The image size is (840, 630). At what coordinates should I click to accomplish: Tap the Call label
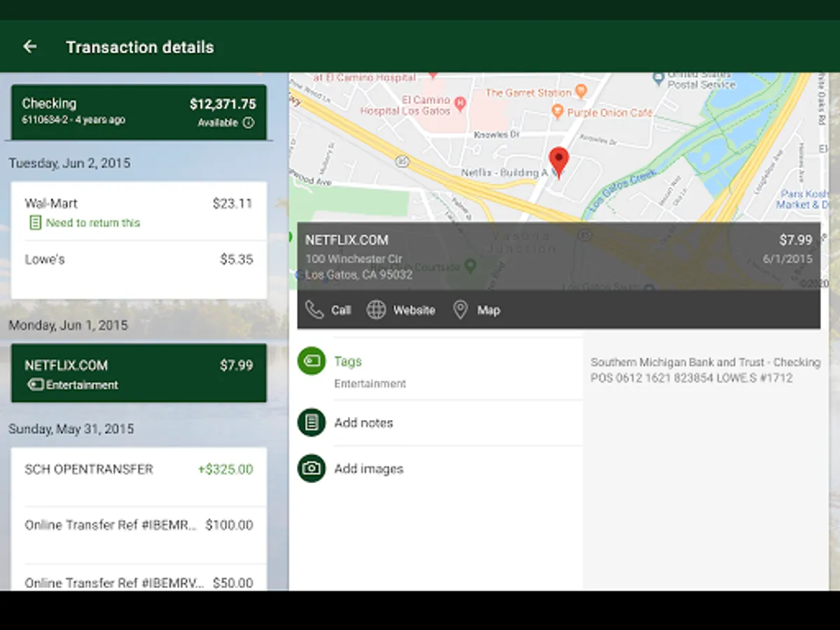(341, 310)
